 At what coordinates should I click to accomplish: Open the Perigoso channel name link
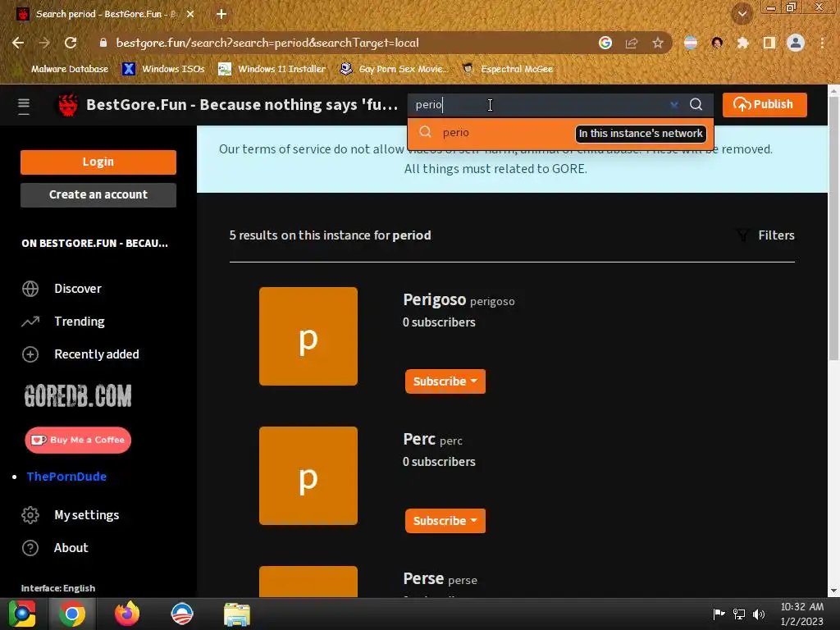435,299
